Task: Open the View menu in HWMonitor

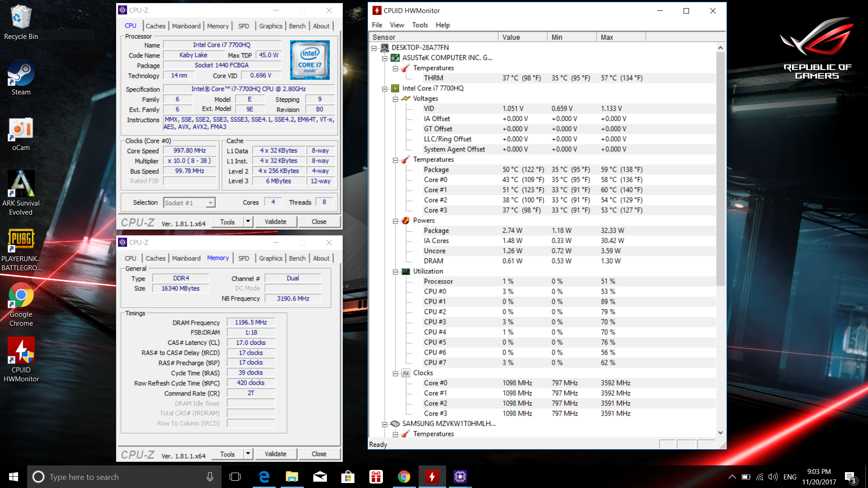Action: pos(397,25)
